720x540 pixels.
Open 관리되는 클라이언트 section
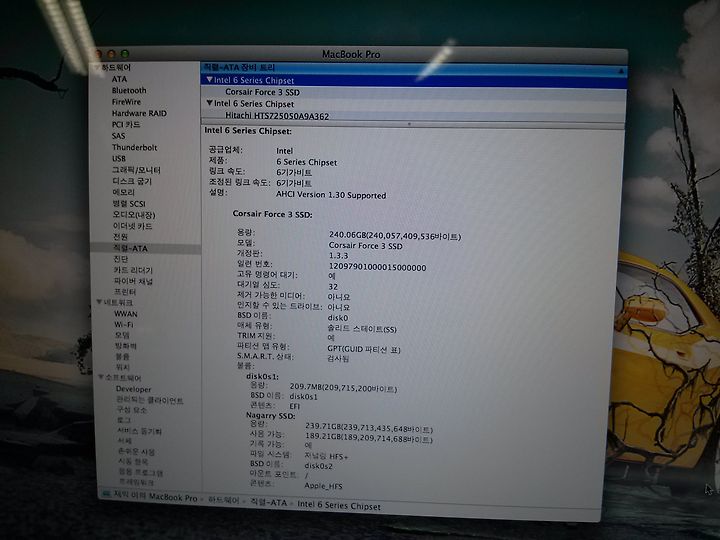150,400
